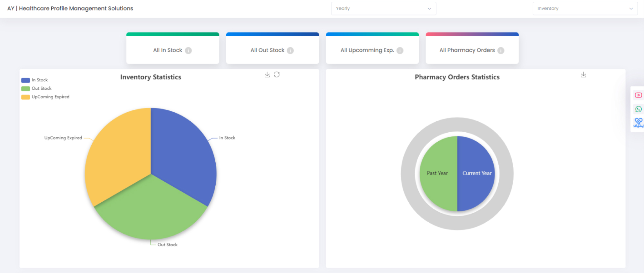Refresh the Inventory Statistics chart
This screenshot has width=644, height=273.
click(x=277, y=75)
